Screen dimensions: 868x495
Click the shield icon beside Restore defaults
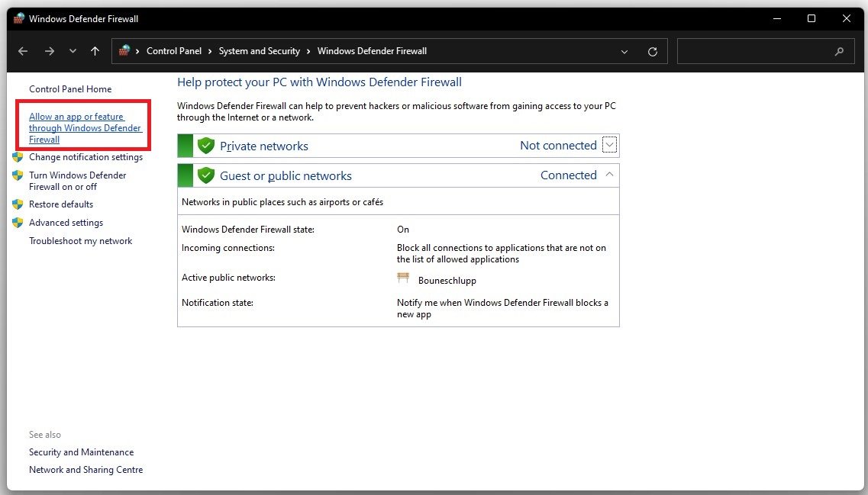coord(18,204)
